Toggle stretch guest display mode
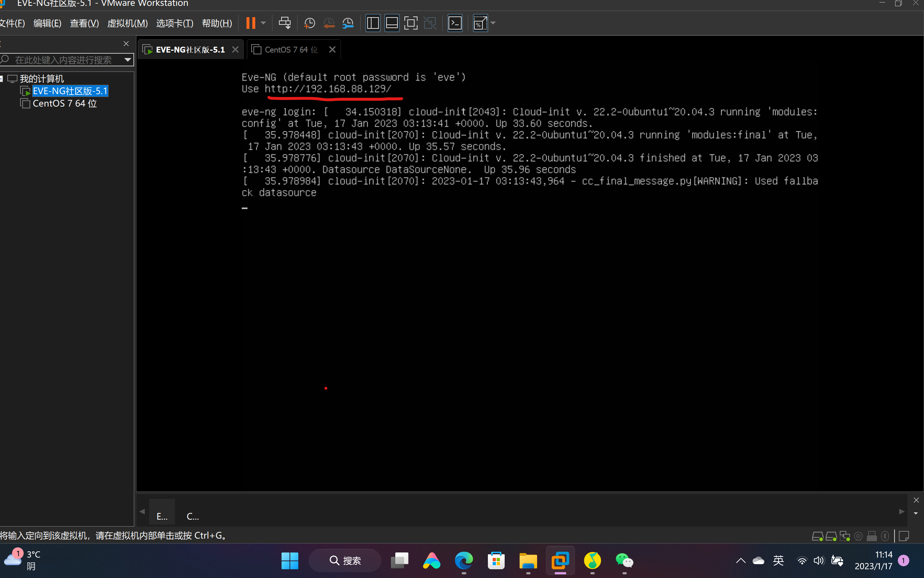This screenshot has width=924, height=578. pyautogui.click(x=480, y=23)
